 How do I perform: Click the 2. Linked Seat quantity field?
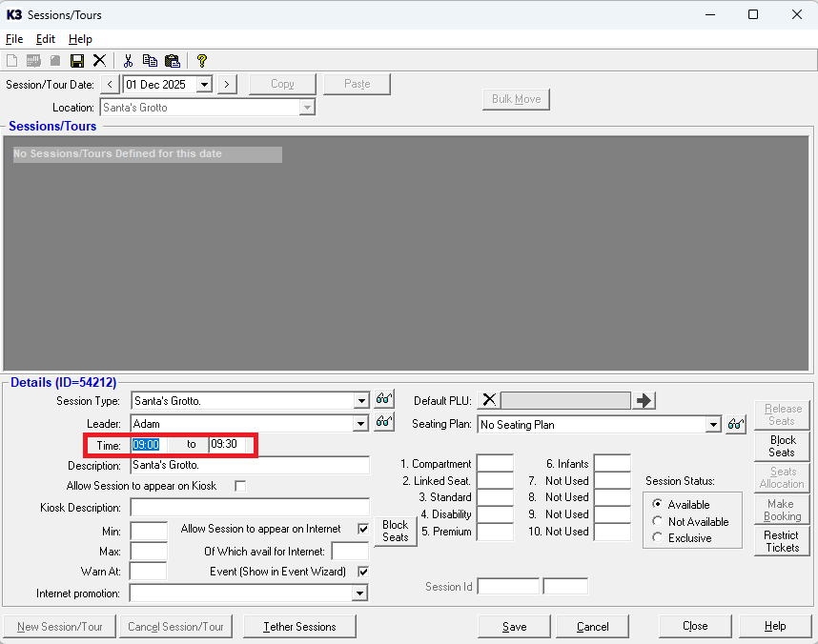(495, 480)
